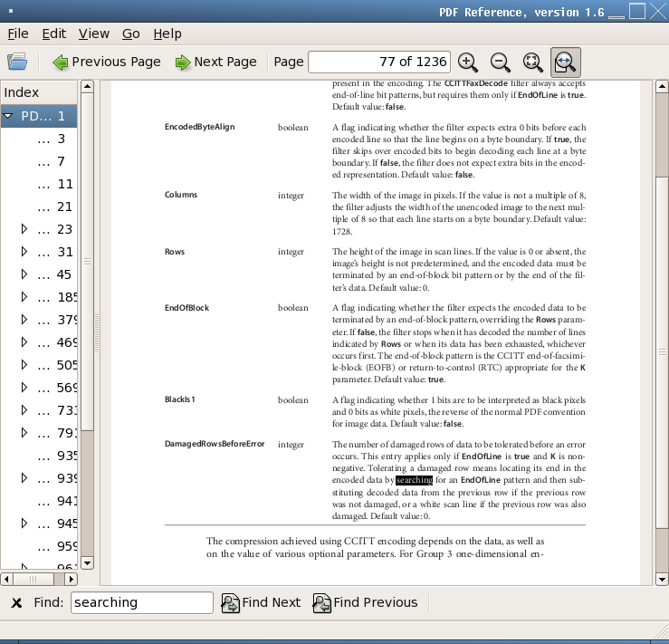The height and width of the screenshot is (644, 669).
Task: Expand the index entry for page 23
Action: [x=24, y=229]
